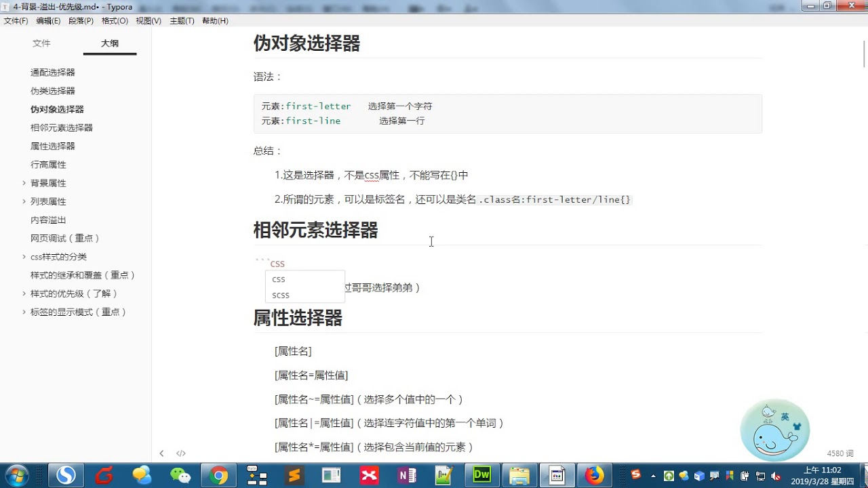Open File Explorer from the taskbar
The width and height of the screenshot is (868, 488).
coord(519,475)
